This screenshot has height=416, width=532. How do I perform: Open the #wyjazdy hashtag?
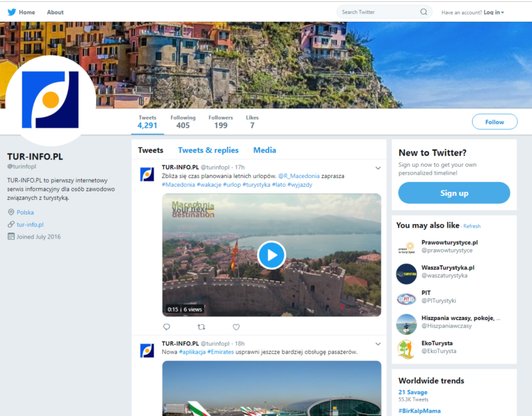[300, 185]
